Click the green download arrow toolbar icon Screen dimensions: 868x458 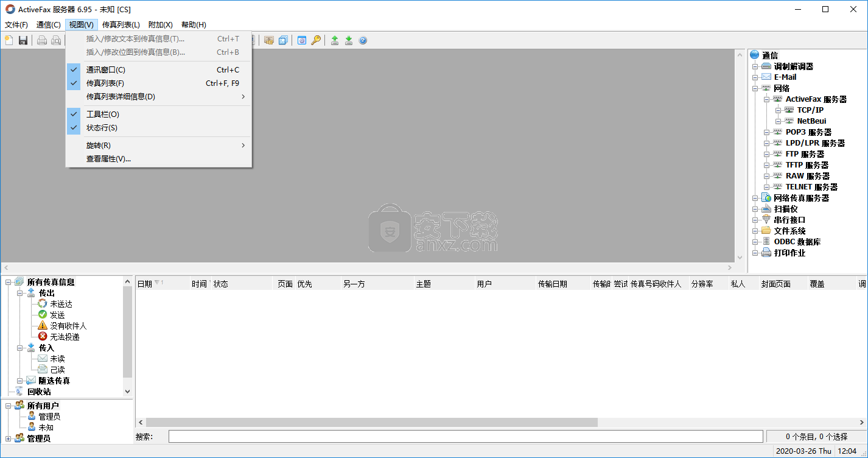pos(349,40)
